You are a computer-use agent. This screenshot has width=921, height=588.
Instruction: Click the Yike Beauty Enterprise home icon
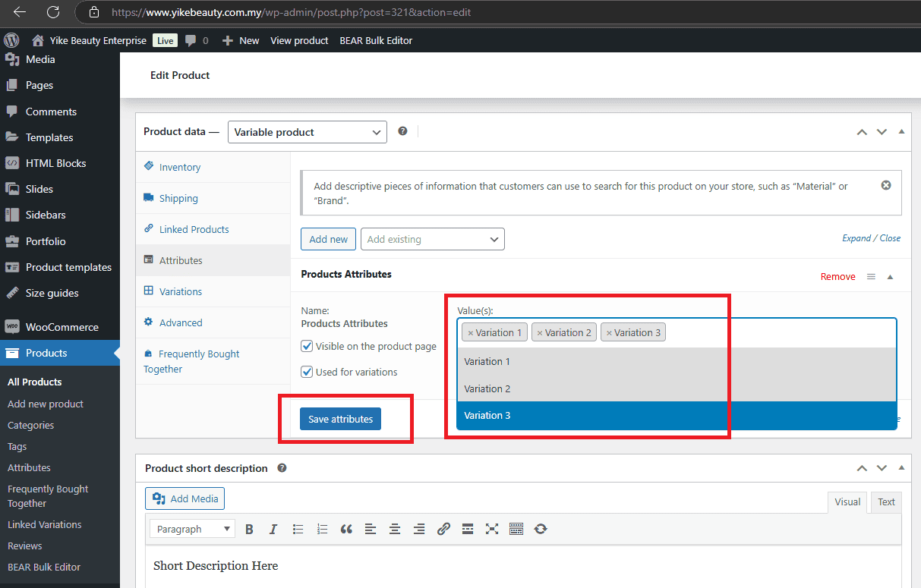38,40
